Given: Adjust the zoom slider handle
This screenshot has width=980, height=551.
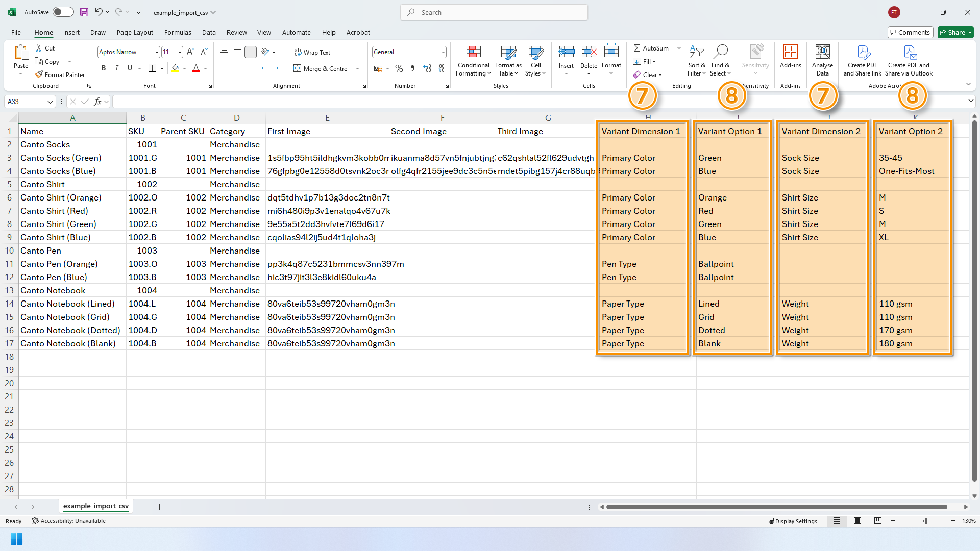Looking at the screenshot, I should click(x=925, y=521).
